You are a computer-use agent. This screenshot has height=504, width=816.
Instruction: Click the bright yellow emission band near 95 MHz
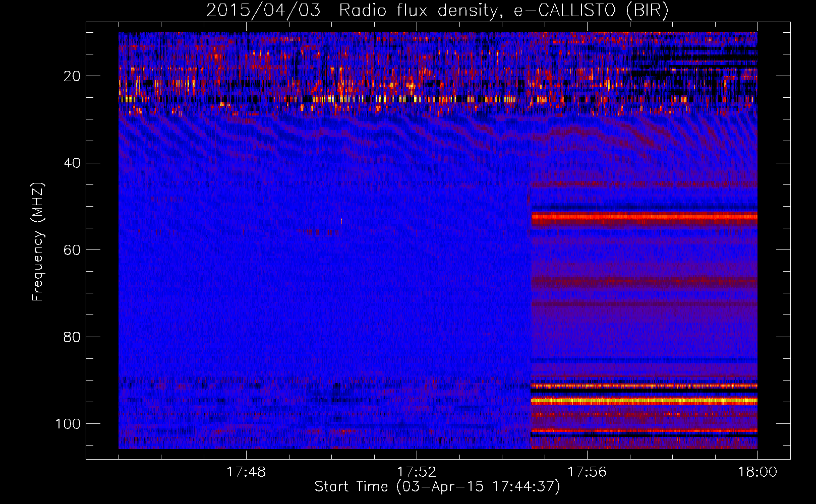click(x=644, y=401)
